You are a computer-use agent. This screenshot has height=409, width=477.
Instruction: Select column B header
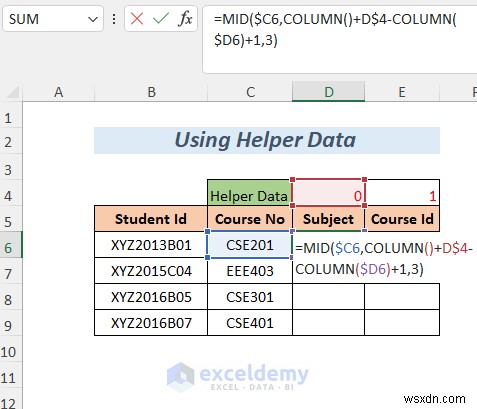point(151,92)
